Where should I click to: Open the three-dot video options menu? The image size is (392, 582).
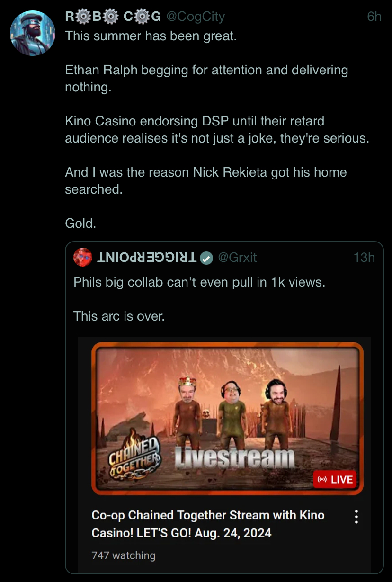coord(356,516)
